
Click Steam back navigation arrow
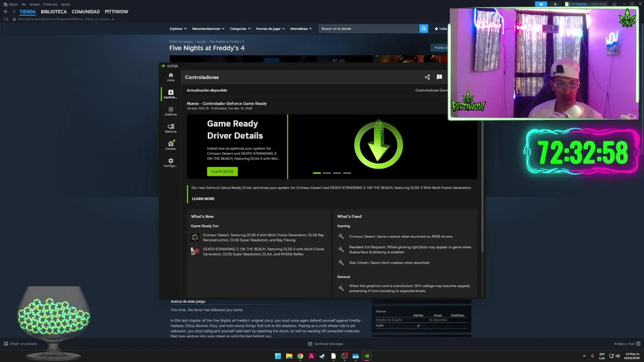(6, 12)
